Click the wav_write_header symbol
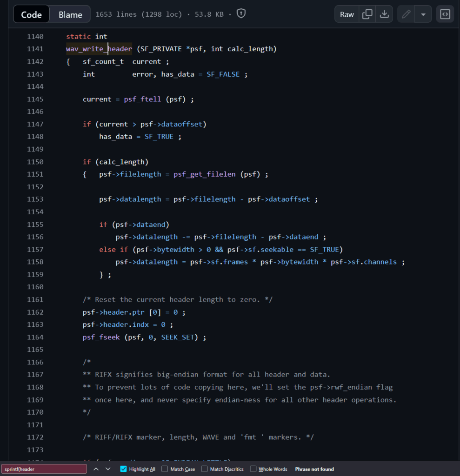The image size is (460, 476). tap(99, 49)
